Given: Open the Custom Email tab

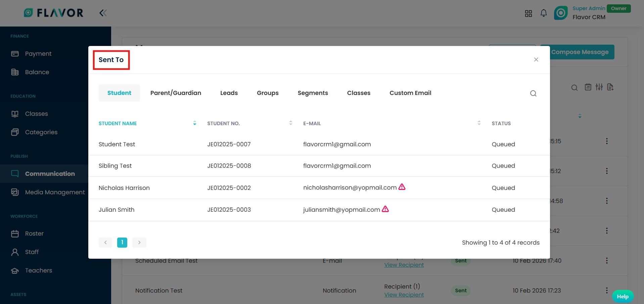Looking at the screenshot, I should click(410, 93).
